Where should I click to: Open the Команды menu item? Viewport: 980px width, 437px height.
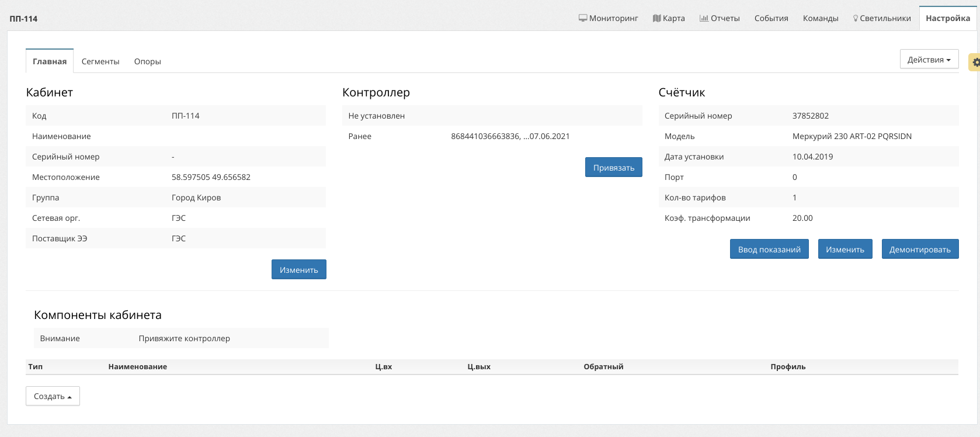coord(820,18)
